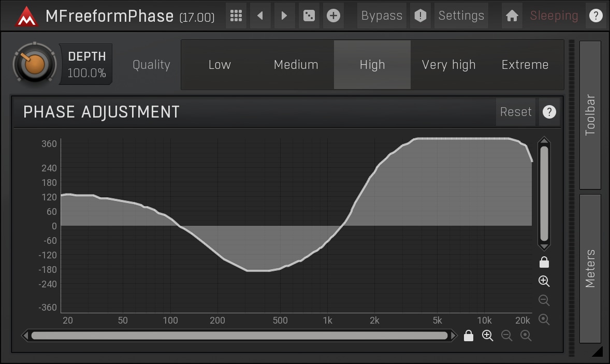Expand the Toolbar side panel
Image resolution: width=610 pixels, height=364 pixels.
tap(590, 115)
